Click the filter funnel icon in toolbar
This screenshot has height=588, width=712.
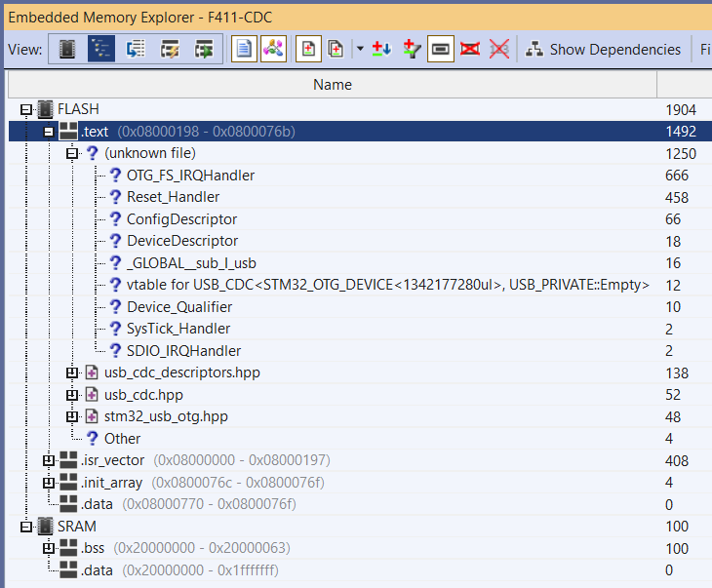coord(411,49)
